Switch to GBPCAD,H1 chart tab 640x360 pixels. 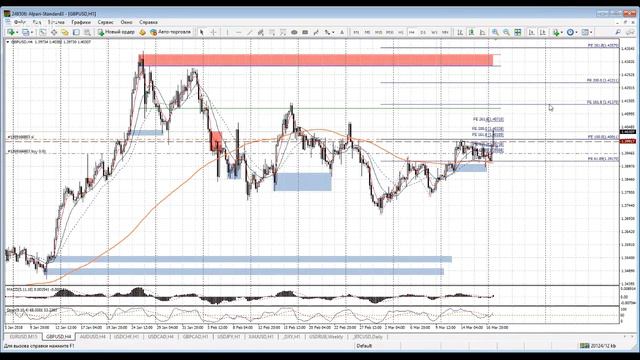(x=195, y=337)
